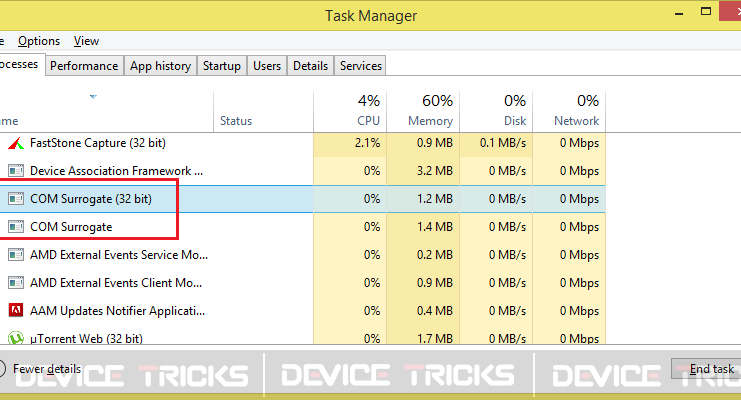Select AMD External Events Client Mo... row
741x400 pixels.
coord(302,283)
